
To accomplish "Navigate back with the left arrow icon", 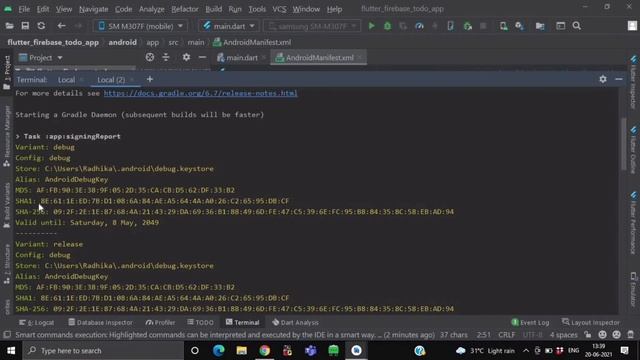I will [x=61, y=26].
